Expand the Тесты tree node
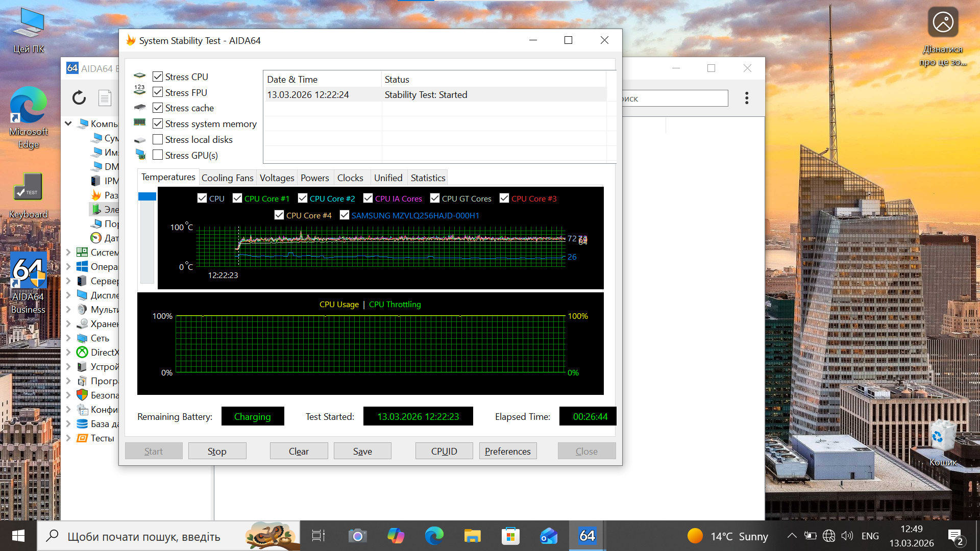Image resolution: width=980 pixels, height=551 pixels. [68, 438]
